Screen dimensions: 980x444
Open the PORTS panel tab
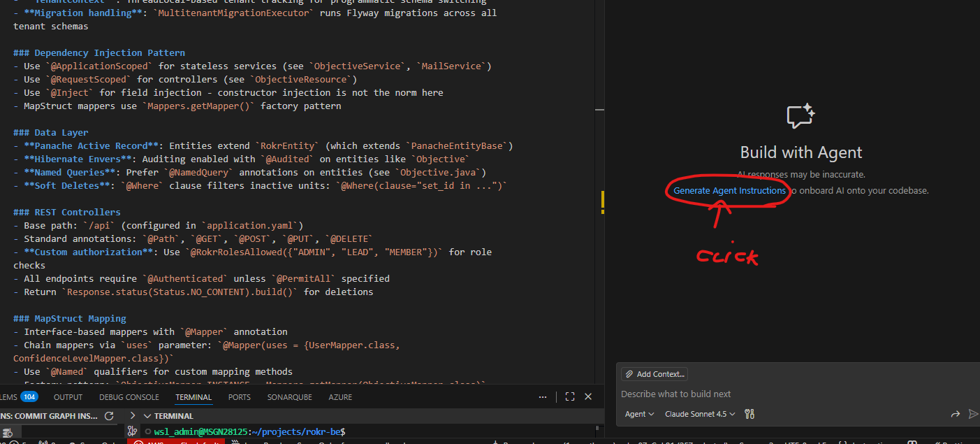(x=240, y=397)
